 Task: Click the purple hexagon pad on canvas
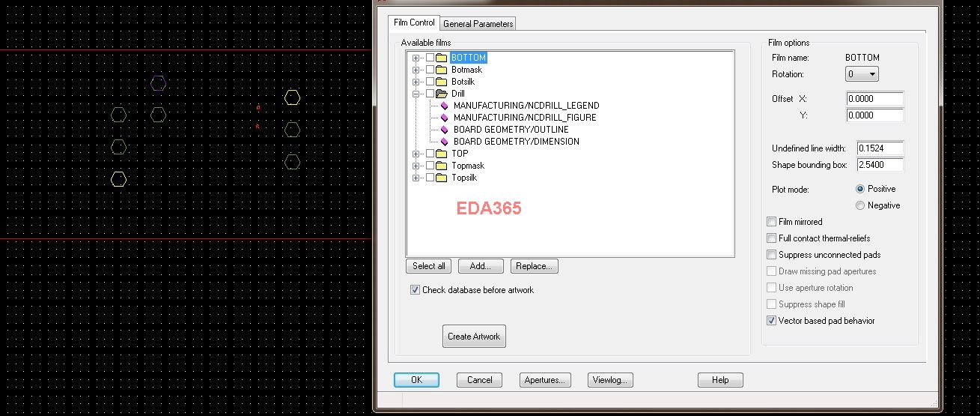click(x=158, y=83)
